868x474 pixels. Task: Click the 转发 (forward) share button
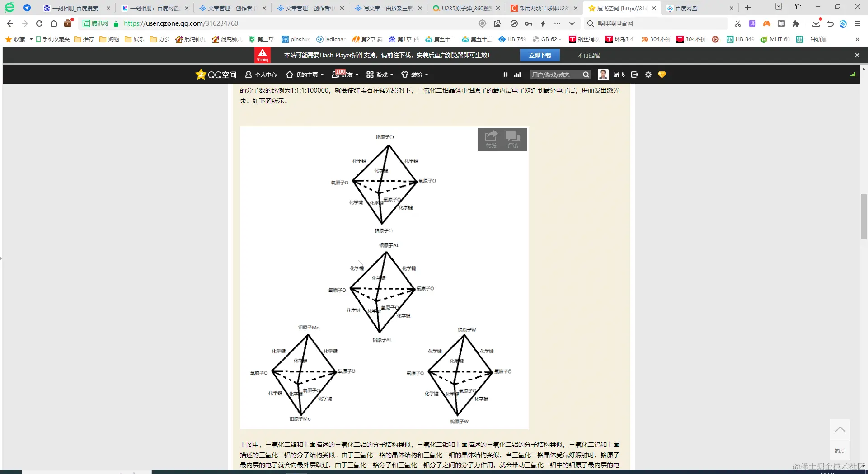491,140
